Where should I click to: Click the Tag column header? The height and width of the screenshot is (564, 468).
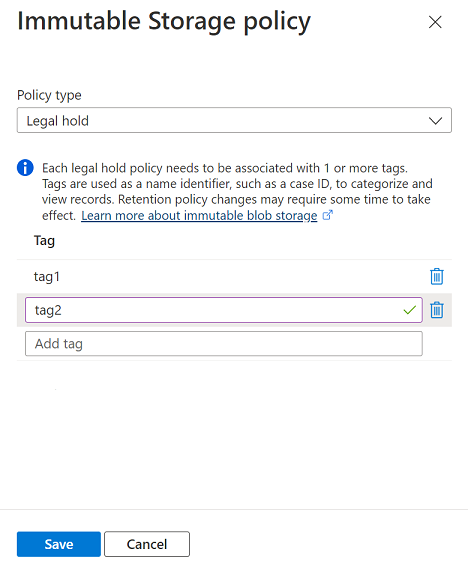pyautogui.click(x=44, y=241)
